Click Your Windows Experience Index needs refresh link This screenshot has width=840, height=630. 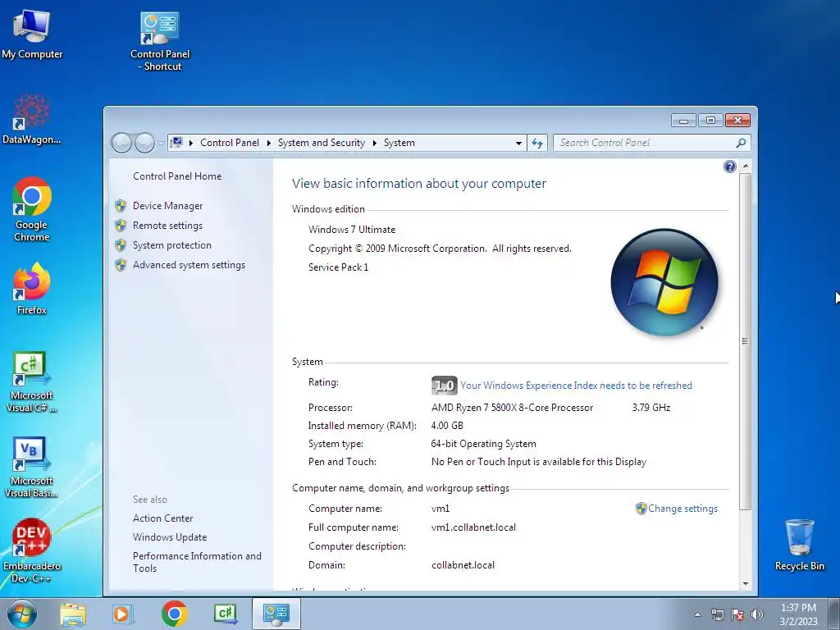[x=576, y=386]
